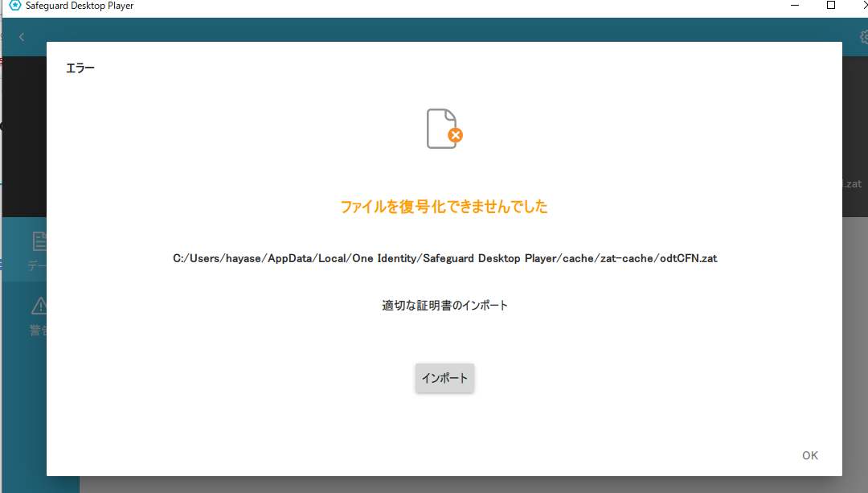Click the 適切な証明書のインポート text
This screenshot has height=493, width=868.
(x=444, y=306)
